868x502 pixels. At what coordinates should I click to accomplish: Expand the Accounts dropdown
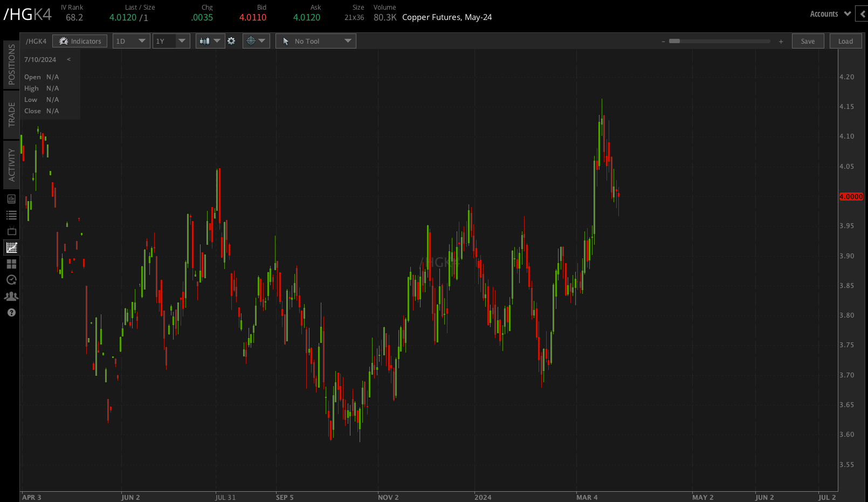point(830,14)
